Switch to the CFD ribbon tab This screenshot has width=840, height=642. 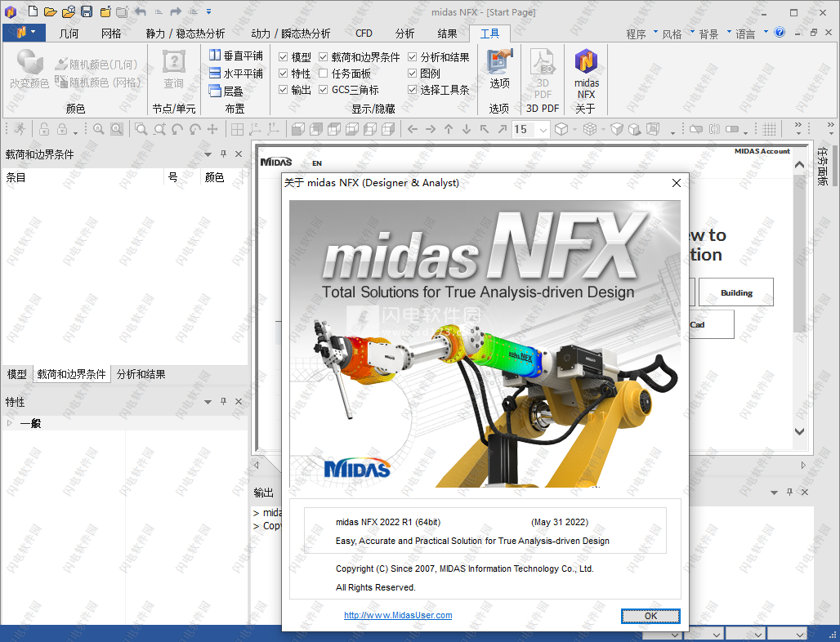364,33
